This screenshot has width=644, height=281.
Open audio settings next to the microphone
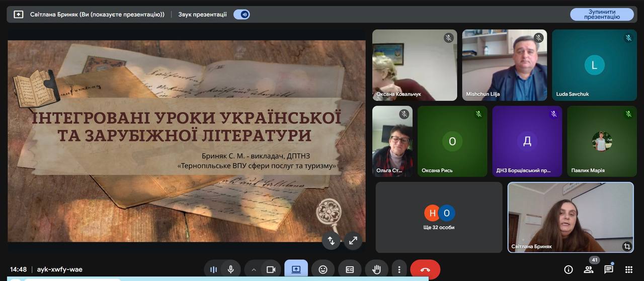tap(213, 269)
